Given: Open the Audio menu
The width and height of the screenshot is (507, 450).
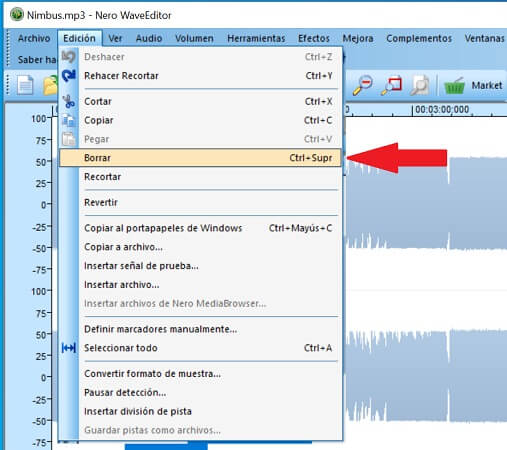Looking at the screenshot, I should pyautogui.click(x=149, y=38).
